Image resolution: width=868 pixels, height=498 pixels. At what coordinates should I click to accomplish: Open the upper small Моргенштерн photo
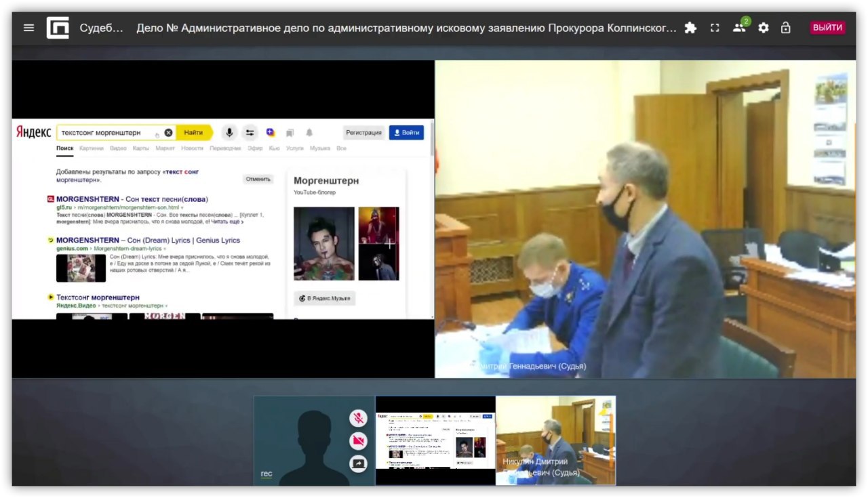point(378,225)
